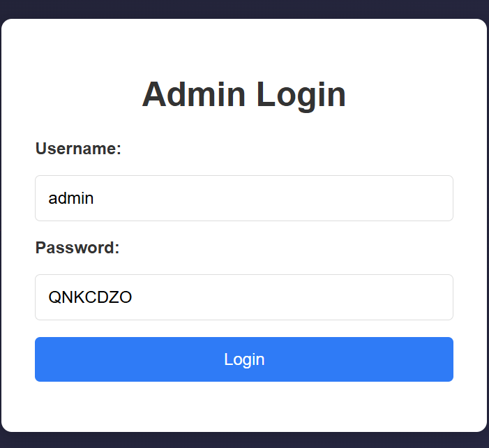489x448 pixels.
Task: Click the Username: label
Action: pos(78,149)
